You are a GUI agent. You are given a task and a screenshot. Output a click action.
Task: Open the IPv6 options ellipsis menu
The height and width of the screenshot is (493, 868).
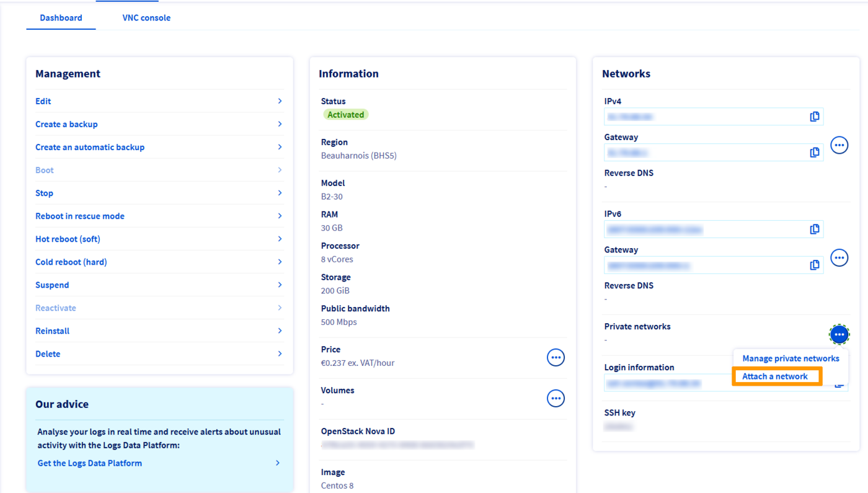(839, 258)
